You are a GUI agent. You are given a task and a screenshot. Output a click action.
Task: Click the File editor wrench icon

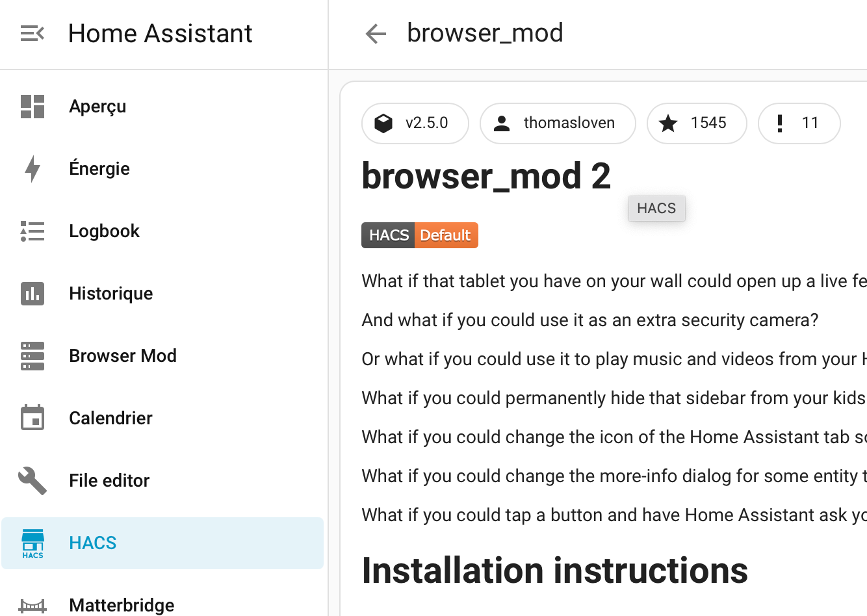click(32, 481)
